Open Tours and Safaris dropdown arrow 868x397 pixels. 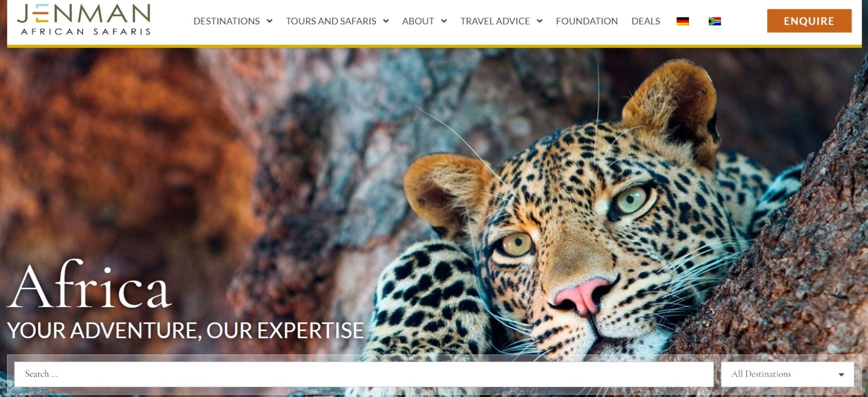pos(386,21)
